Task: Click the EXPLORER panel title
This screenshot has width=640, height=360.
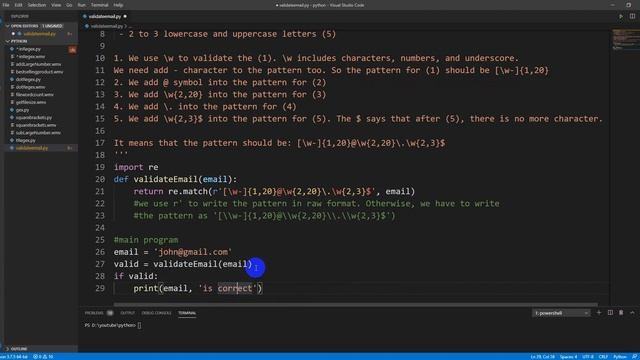Action: point(20,16)
